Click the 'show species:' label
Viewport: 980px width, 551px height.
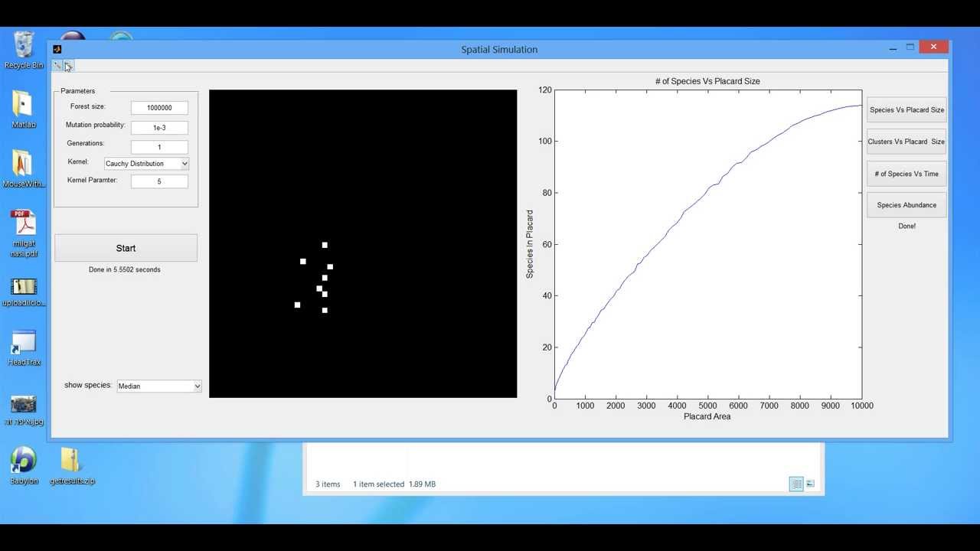(88, 385)
